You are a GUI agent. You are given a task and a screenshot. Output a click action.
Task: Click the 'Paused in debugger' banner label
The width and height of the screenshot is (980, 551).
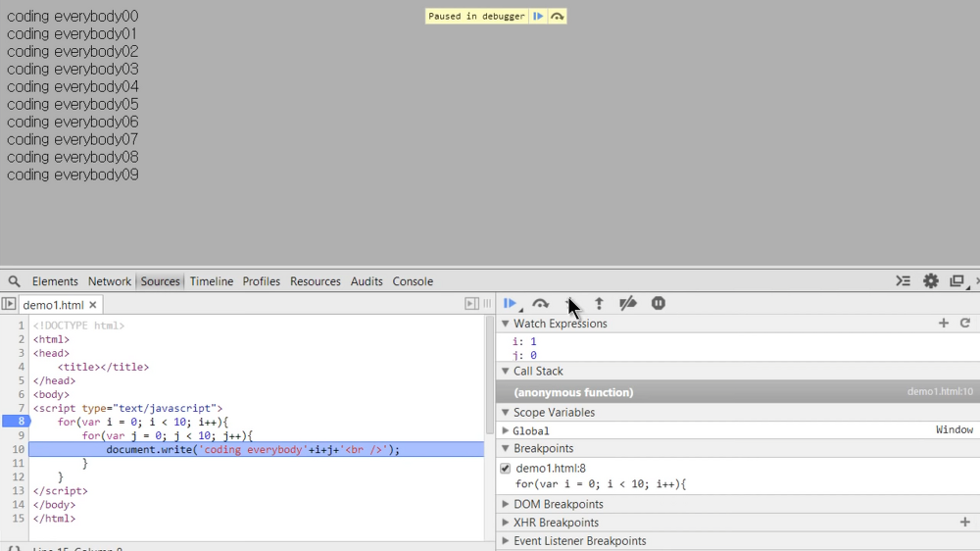[476, 17]
